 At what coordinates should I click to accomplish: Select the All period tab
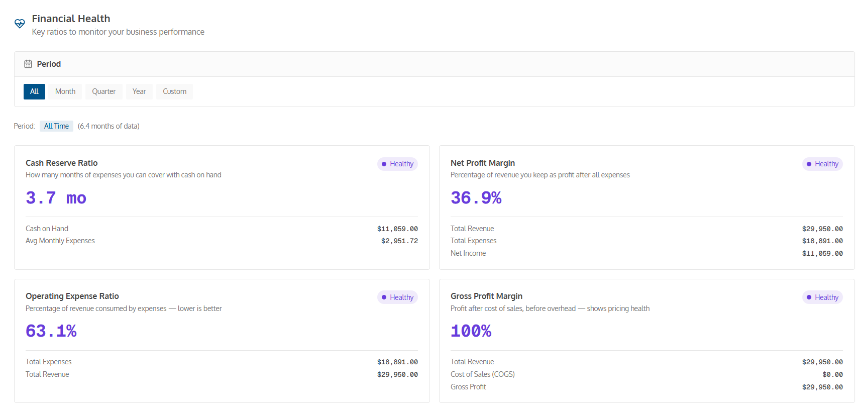point(34,91)
